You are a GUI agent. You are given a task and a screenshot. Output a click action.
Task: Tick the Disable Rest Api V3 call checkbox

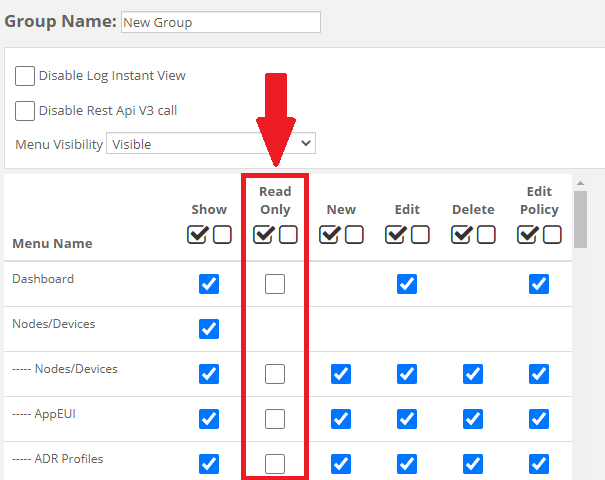click(25, 110)
